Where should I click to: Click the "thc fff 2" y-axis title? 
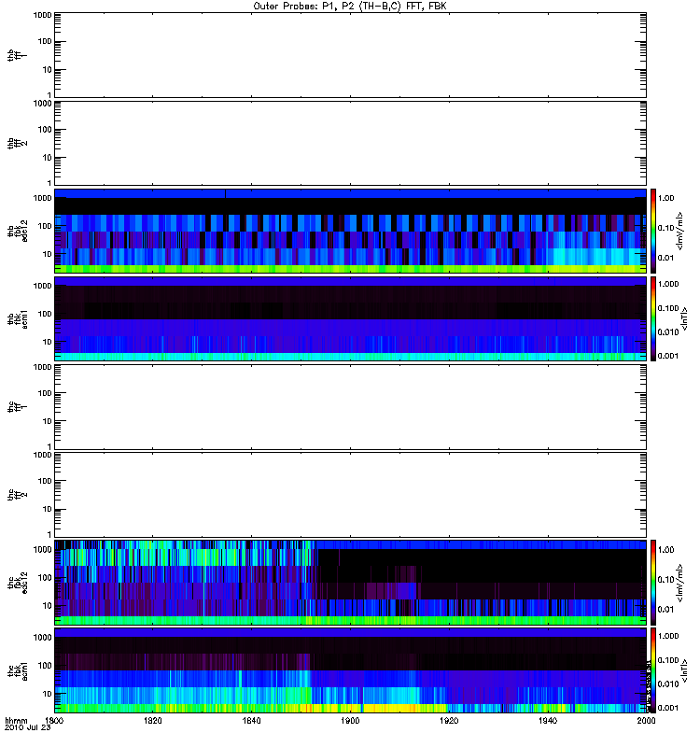click(17, 495)
